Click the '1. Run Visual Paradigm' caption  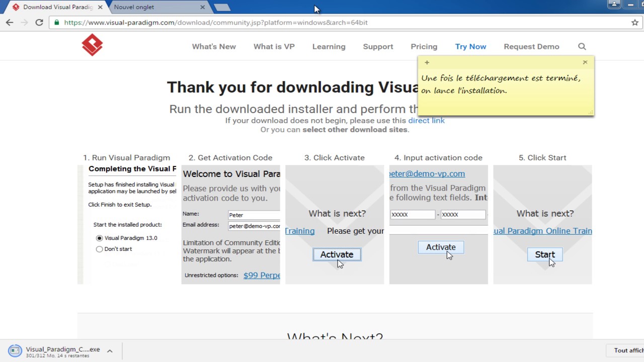(x=127, y=157)
